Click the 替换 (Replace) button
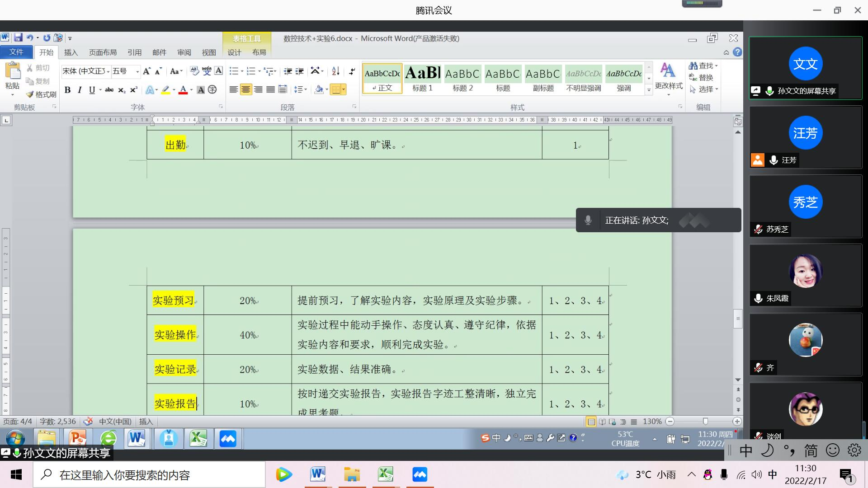This screenshot has height=488, width=868. tap(701, 78)
